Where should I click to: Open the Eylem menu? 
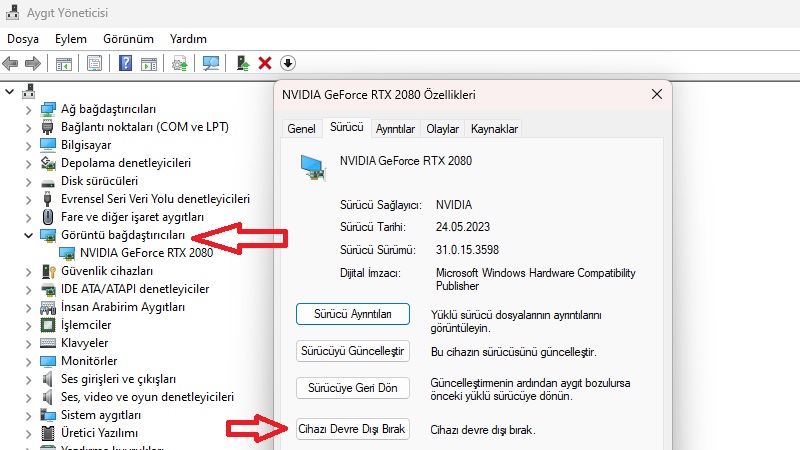tap(71, 39)
